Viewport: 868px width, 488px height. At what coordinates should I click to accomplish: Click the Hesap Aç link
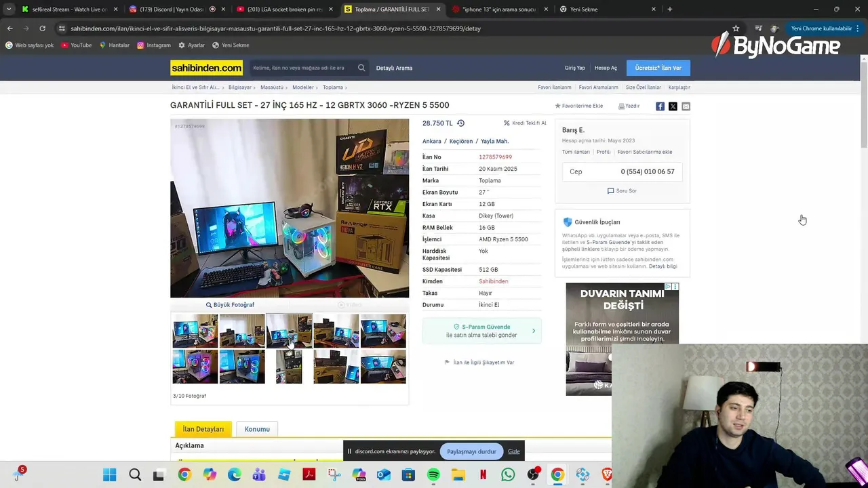(606, 68)
